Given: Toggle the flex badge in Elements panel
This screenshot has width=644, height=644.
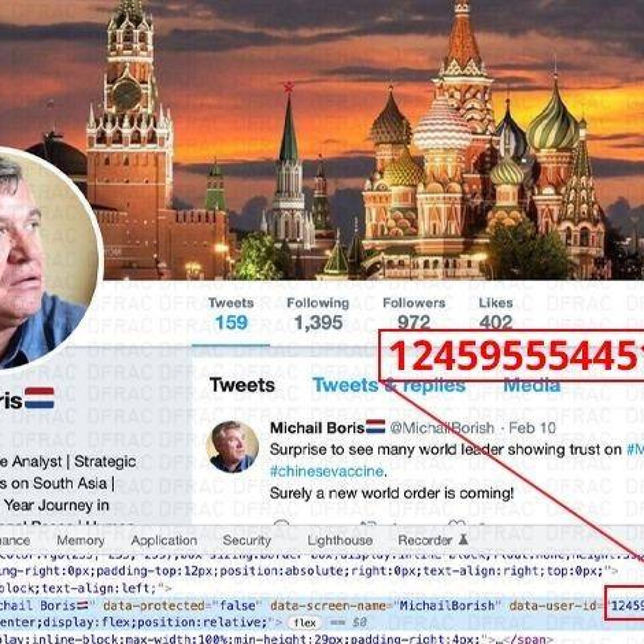Looking at the screenshot, I should coord(304,623).
